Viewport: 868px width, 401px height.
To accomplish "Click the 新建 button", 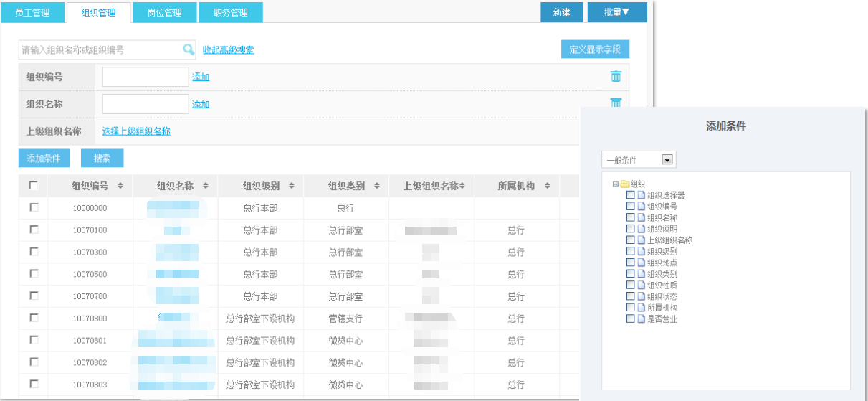I will click(561, 12).
